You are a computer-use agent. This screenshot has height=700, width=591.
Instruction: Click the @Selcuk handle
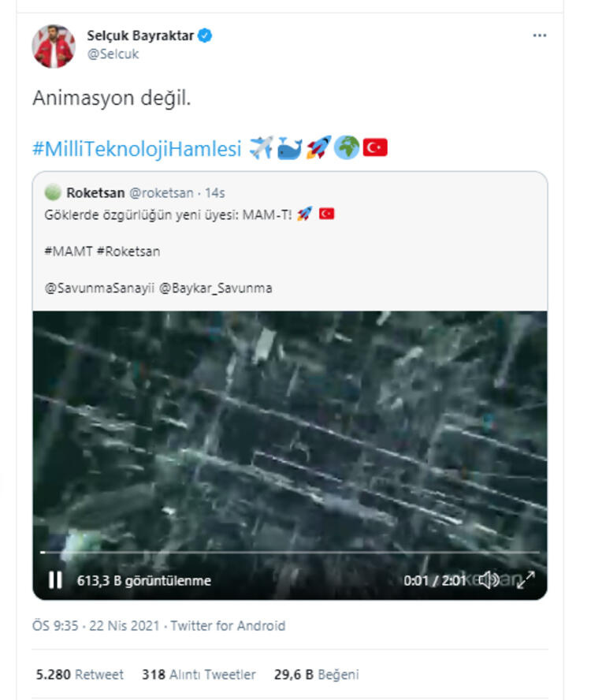(113, 54)
